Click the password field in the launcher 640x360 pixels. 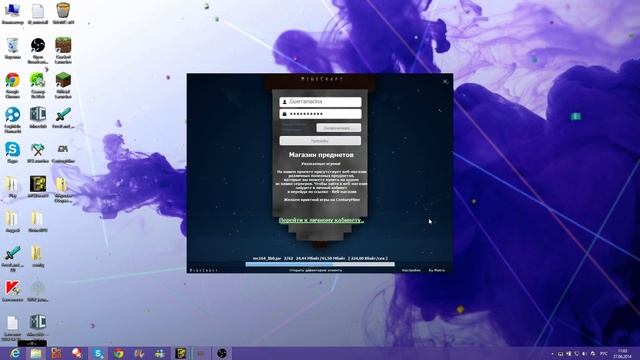tap(320, 114)
